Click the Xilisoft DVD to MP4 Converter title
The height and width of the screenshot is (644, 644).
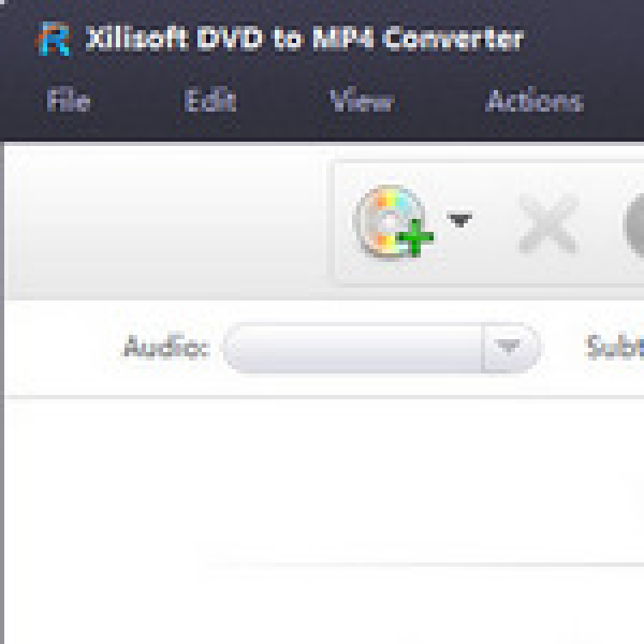[x=304, y=39]
